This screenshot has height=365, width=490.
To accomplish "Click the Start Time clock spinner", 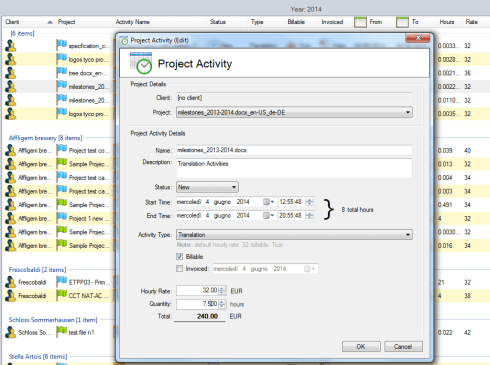I will coord(309,202).
